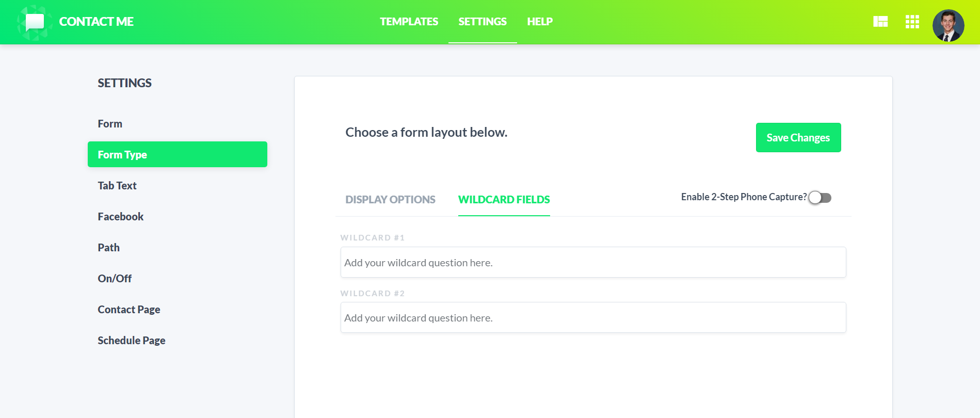Click the Wildcard #1 question input
980x418 pixels.
point(593,262)
